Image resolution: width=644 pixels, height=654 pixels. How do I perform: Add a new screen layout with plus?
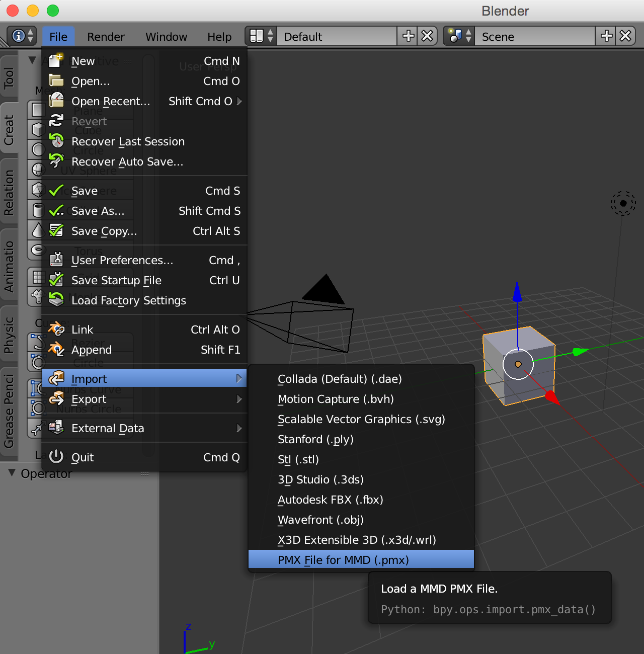(x=408, y=36)
